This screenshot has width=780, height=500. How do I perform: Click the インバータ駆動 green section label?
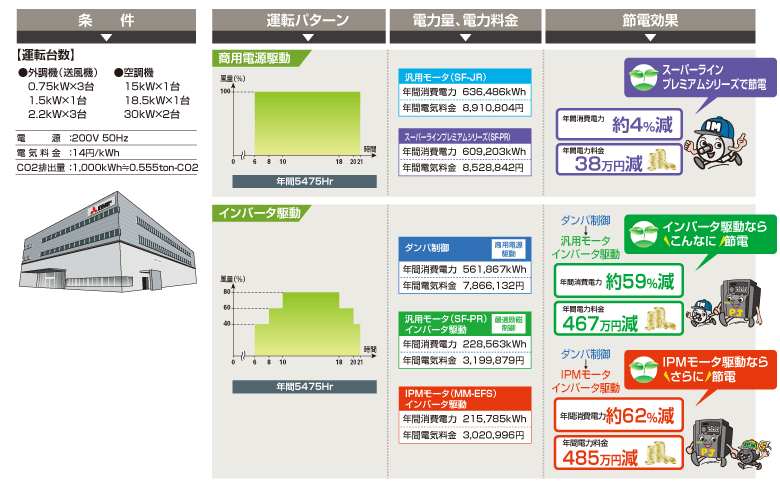click(x=260, y=213)
